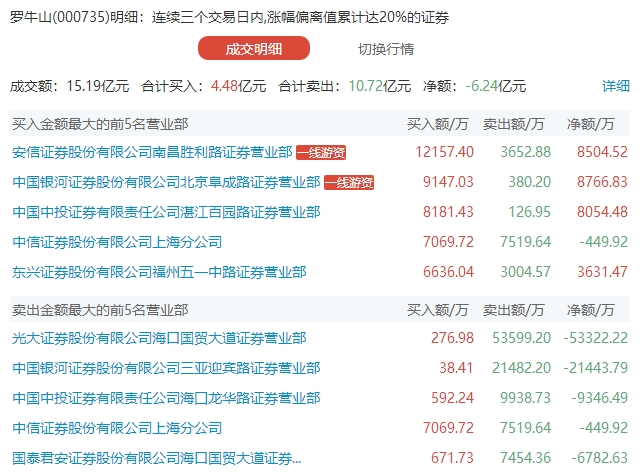Open the 详细 link

point(616,86)
